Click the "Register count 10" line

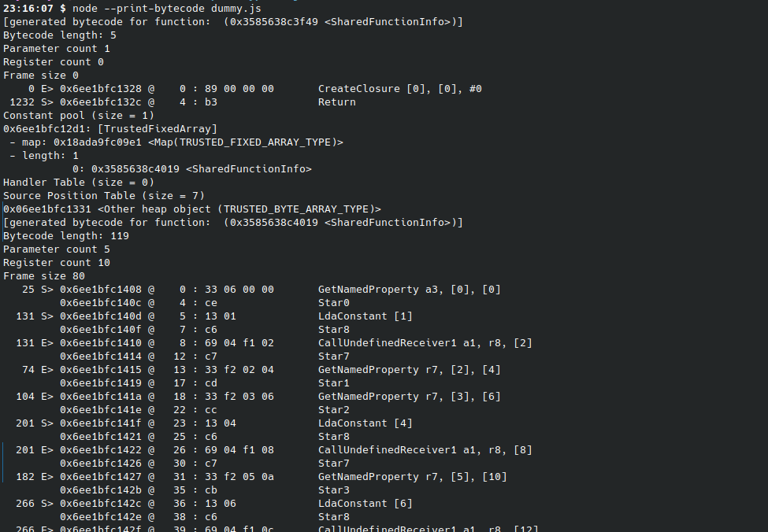coord(57,262)
